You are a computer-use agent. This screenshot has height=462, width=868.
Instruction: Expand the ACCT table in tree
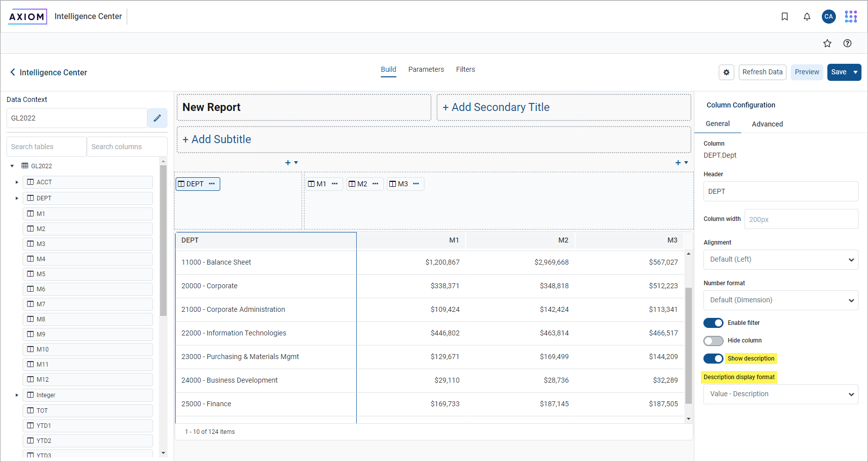click(x=17, y=182)
